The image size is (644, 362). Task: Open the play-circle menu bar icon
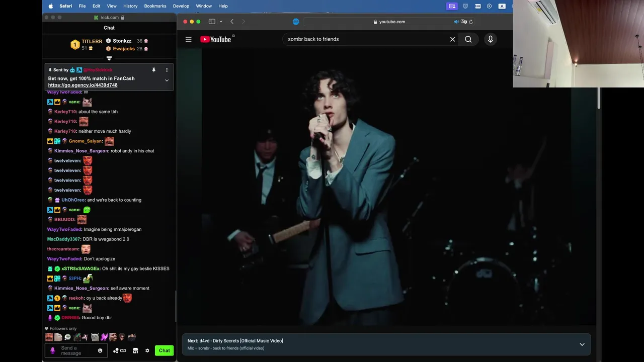click(489, 6)
